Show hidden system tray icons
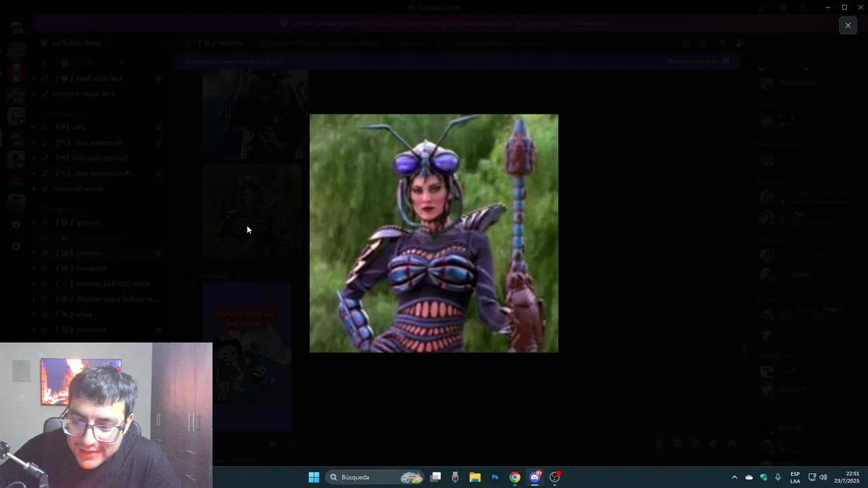This screenshot has width=868, height=488. (734, 477)
